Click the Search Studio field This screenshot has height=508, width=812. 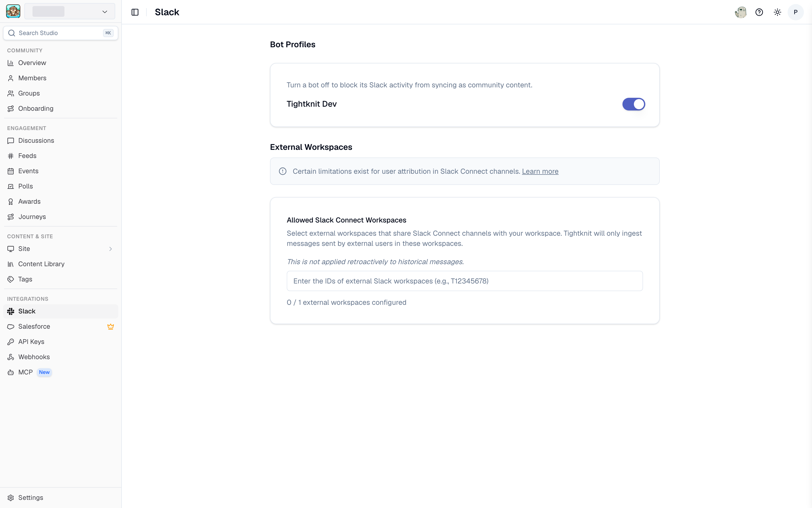click(x=61, y=33)
